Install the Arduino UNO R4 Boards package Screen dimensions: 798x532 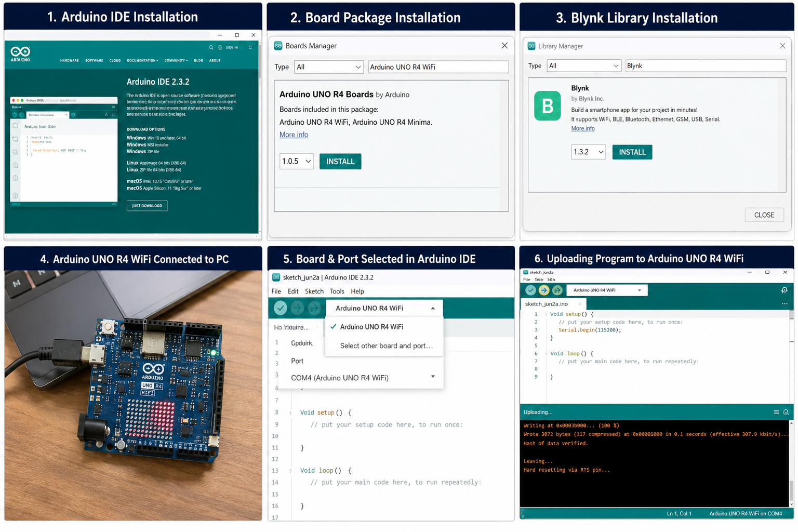pos(340,162)
